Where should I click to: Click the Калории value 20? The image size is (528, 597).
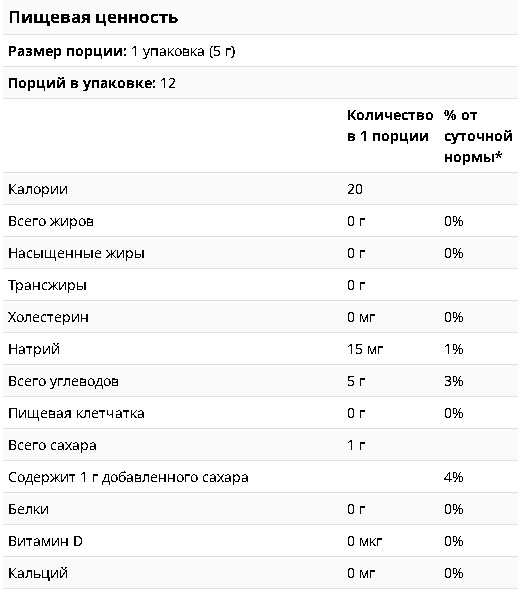point(355,189)
